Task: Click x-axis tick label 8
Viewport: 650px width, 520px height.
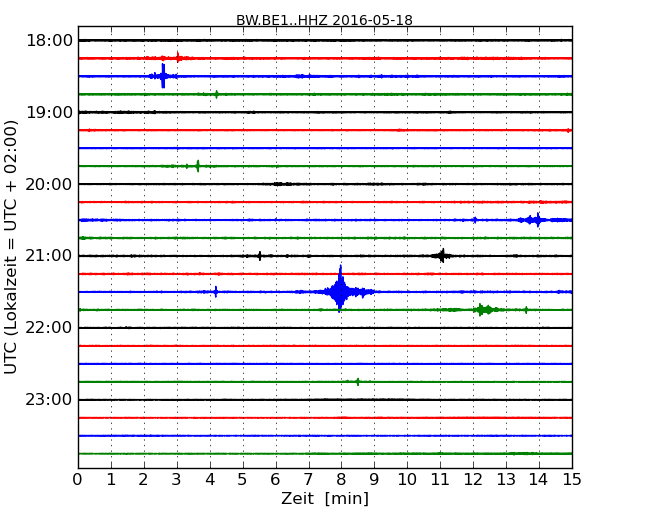Action: coord(341,480)
